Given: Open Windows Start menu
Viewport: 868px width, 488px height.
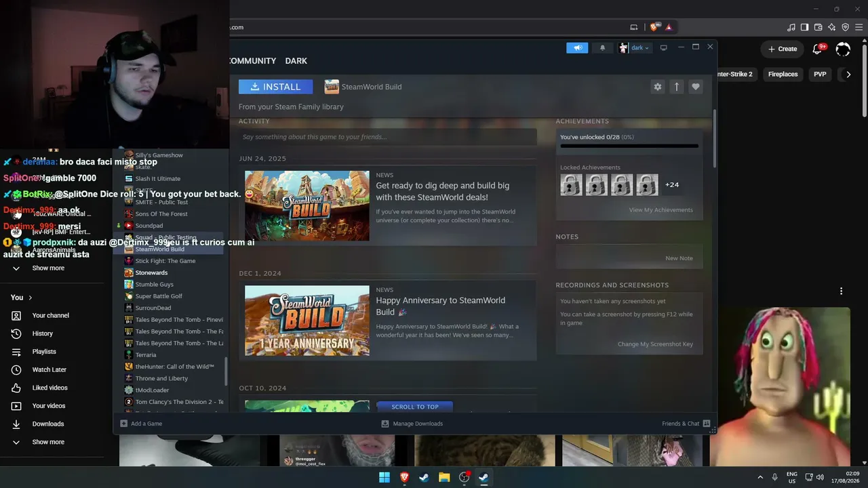Looking at the screenshot, I should (384, 477).
